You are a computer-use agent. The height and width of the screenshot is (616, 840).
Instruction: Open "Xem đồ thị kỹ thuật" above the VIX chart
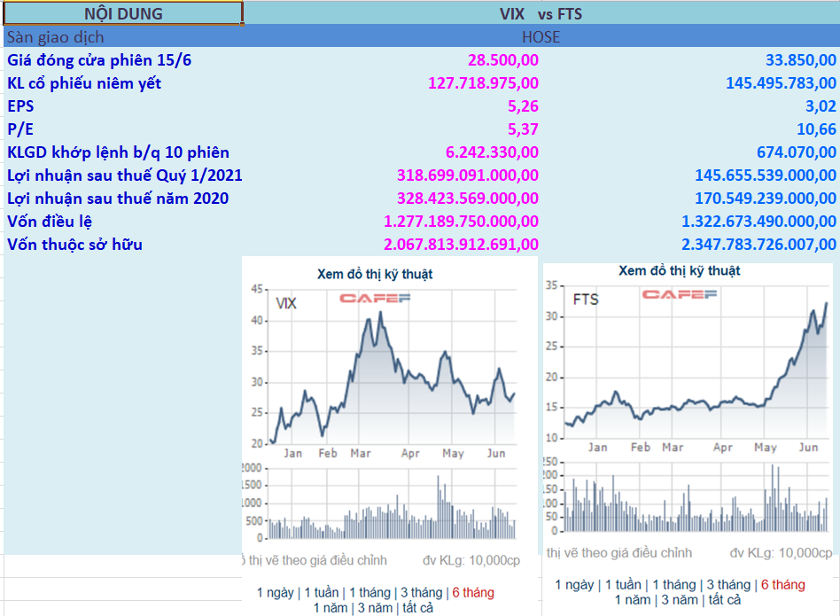[x=375, y=275]
